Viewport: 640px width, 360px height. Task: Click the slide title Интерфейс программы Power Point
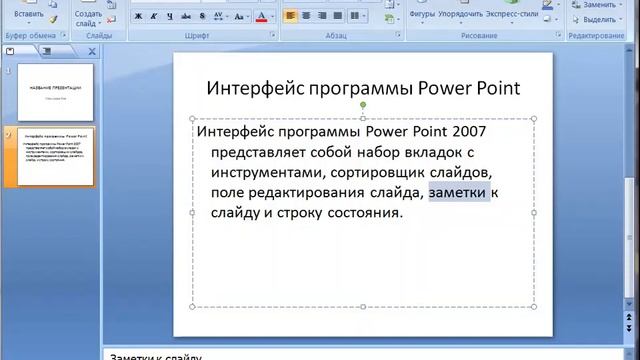pyautogui.click(x=363, y=88)
